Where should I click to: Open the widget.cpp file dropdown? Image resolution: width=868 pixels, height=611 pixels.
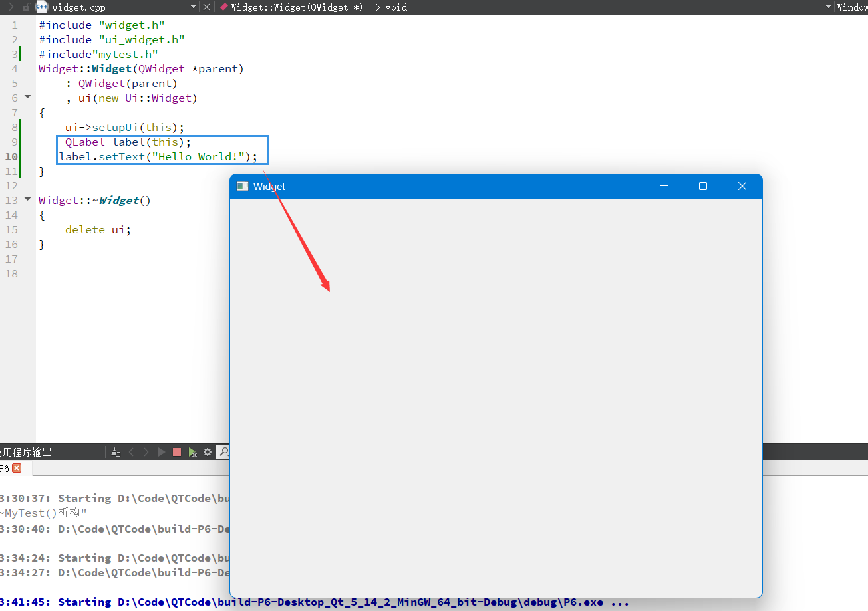[194, 7]
